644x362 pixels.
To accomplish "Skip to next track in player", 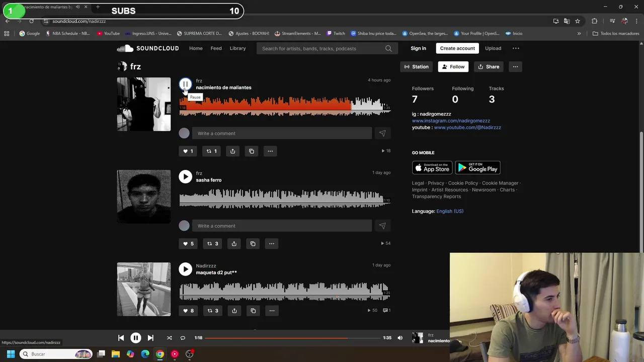I will [x=150, y=338].
